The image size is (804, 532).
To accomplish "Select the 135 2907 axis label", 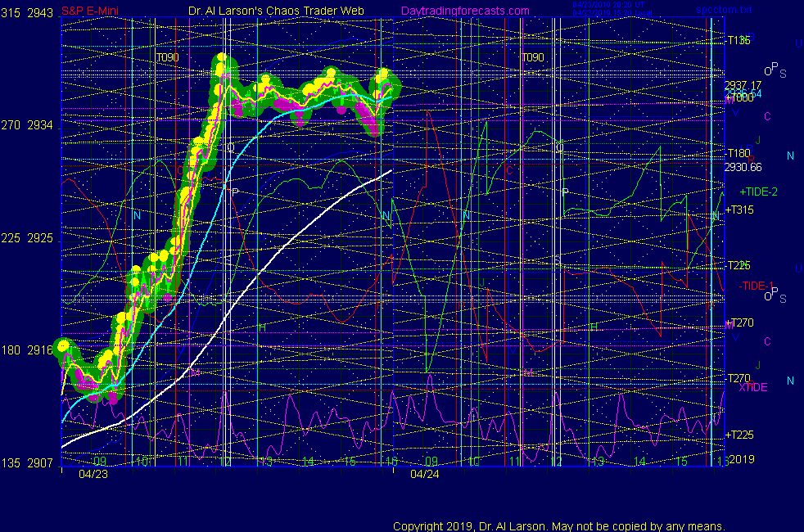I will [x=27, y=462].
